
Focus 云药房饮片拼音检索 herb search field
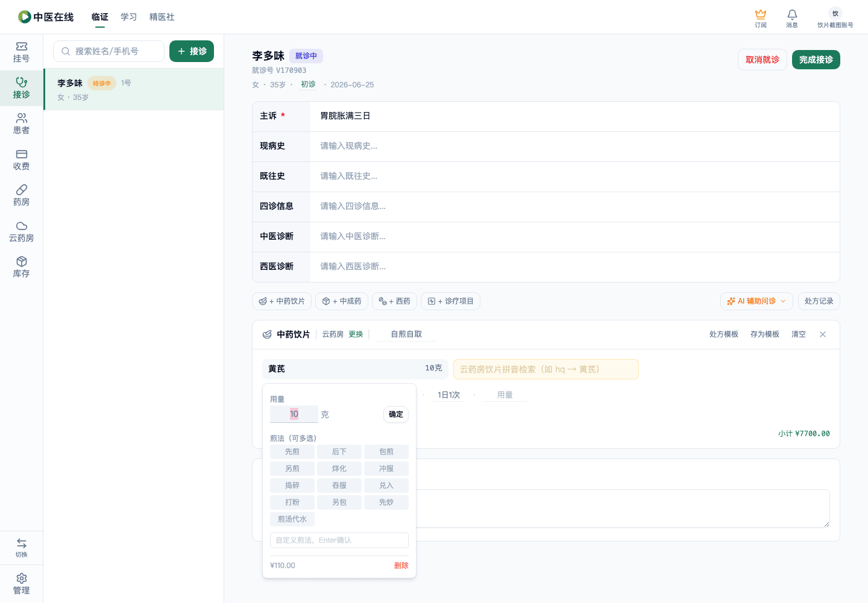[546, 369]
